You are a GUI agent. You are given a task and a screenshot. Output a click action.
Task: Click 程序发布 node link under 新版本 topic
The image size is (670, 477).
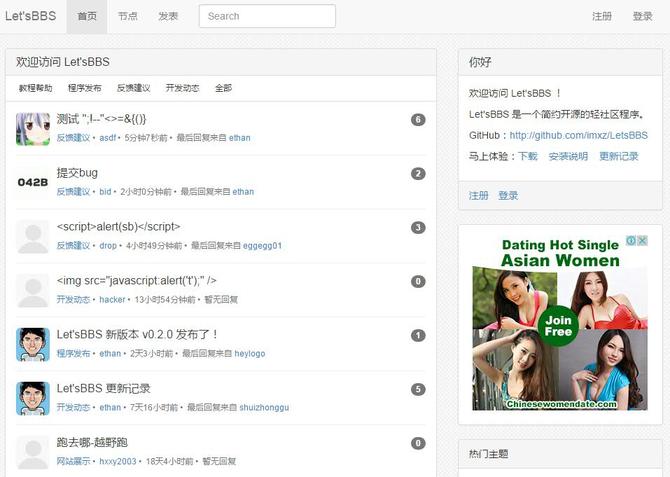73,353
